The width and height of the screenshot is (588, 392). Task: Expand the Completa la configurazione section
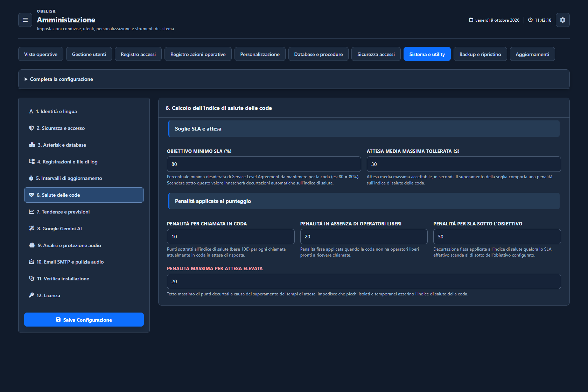coord(294,79)
